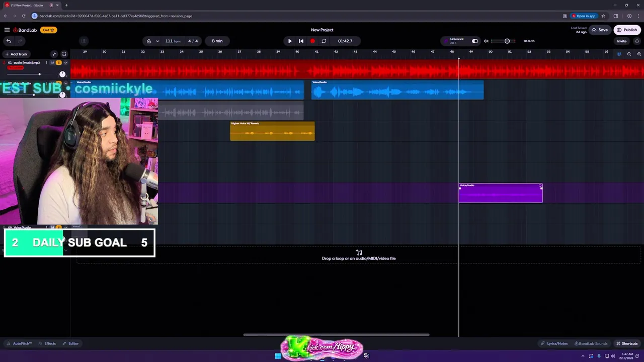Start playback with the Play button
Viewport: 644px width, 362px height.
(290, 41)
